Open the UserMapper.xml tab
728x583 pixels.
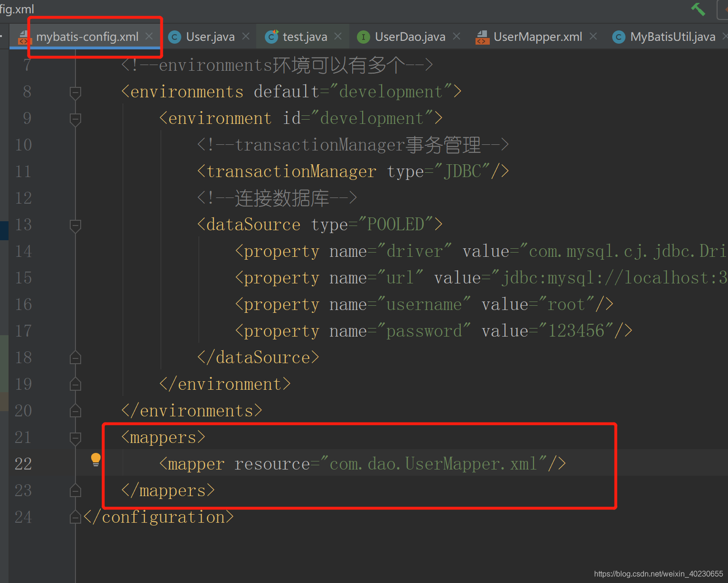click(x=538, y=37)
